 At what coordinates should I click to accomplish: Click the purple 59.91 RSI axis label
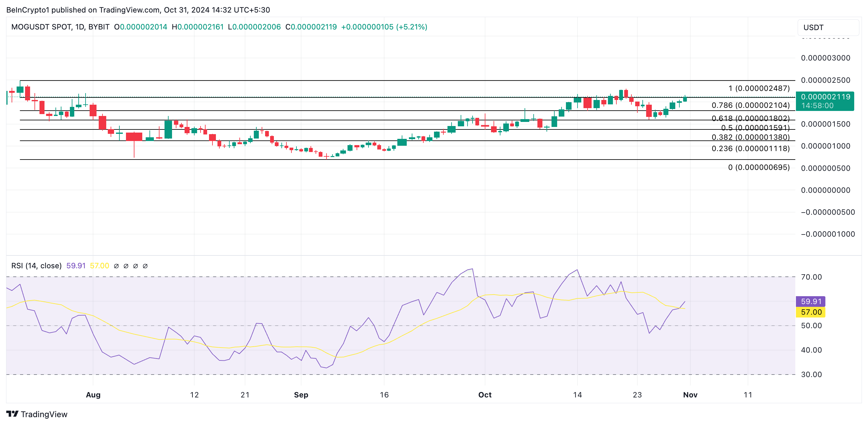pos(810,301)
